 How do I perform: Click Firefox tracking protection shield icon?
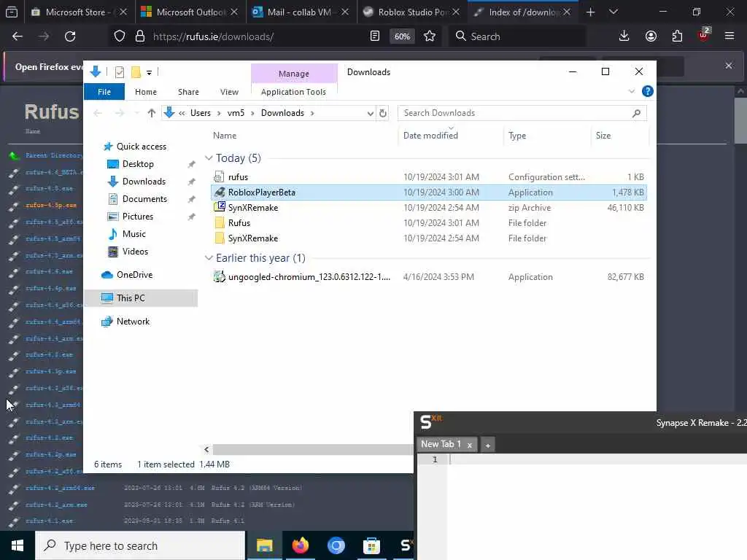click(120, 36)
